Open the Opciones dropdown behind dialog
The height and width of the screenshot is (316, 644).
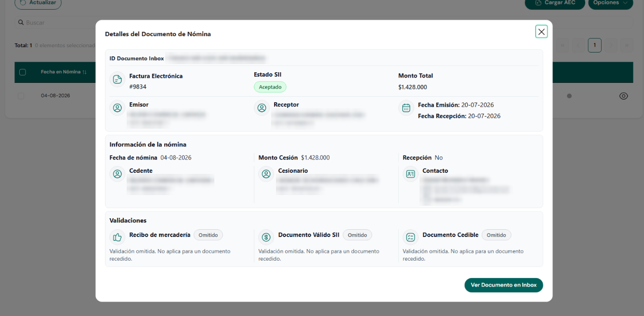[611, 3]
